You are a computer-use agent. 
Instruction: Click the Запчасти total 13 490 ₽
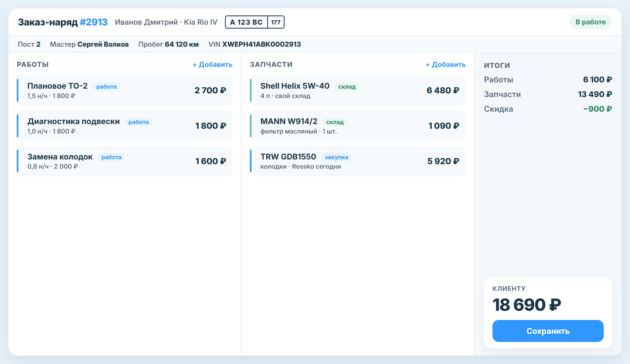tap(595, 94)
